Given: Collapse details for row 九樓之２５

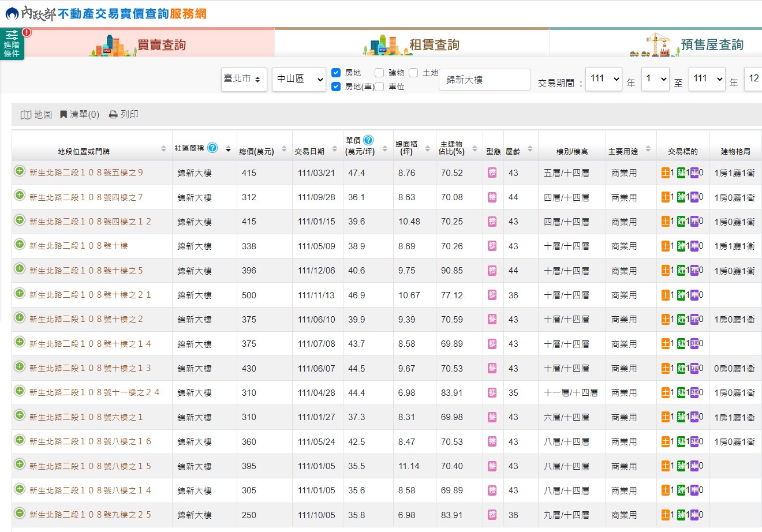Looking at the screenshot, I should click(x=20, y=513).
